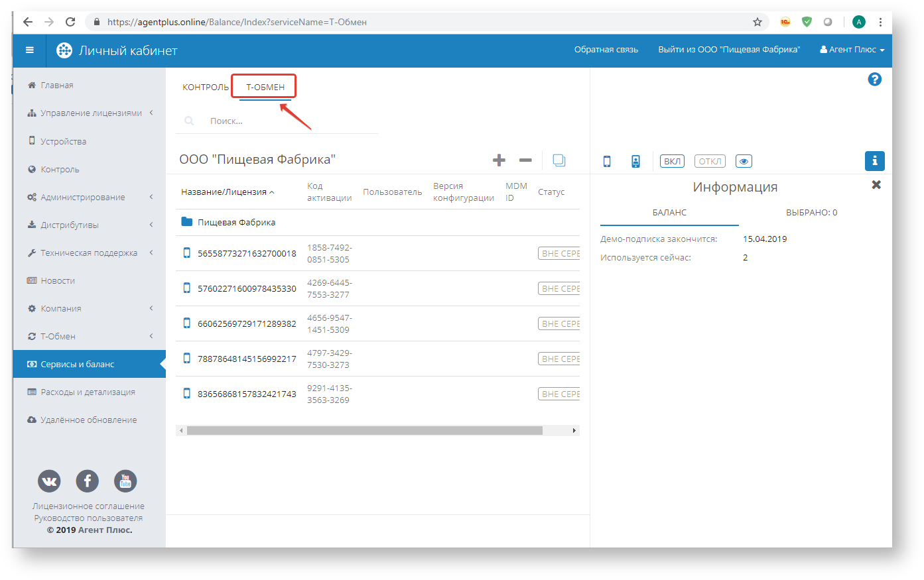Viewport: 924px width, 580px height.
Task: Toggle the blue Information panel button
Action: point(874,161)
